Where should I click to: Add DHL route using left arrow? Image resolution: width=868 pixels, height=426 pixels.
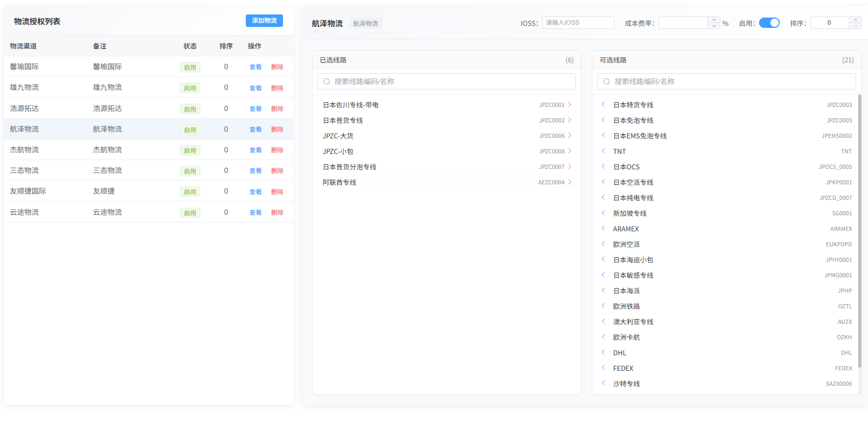(603, 352)
